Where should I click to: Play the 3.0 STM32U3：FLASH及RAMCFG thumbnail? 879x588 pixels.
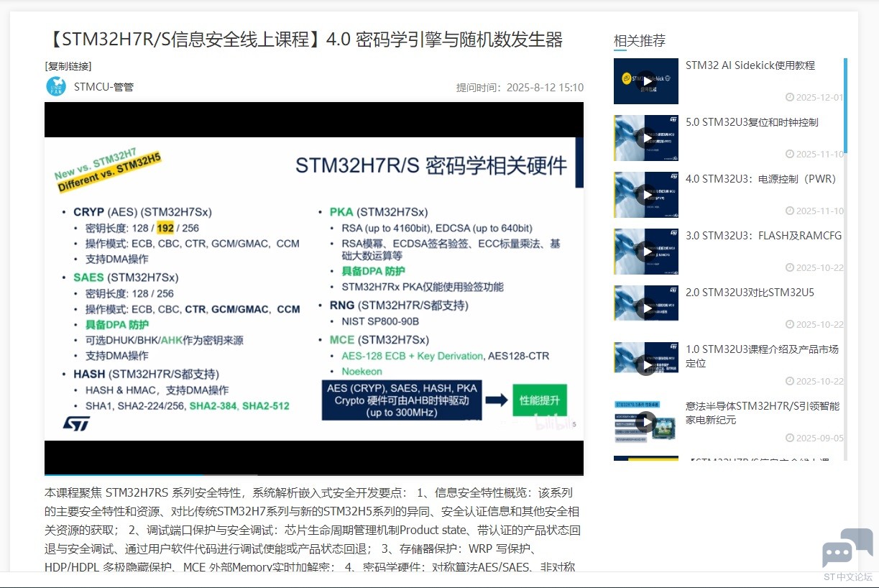(x=646, y=252)
